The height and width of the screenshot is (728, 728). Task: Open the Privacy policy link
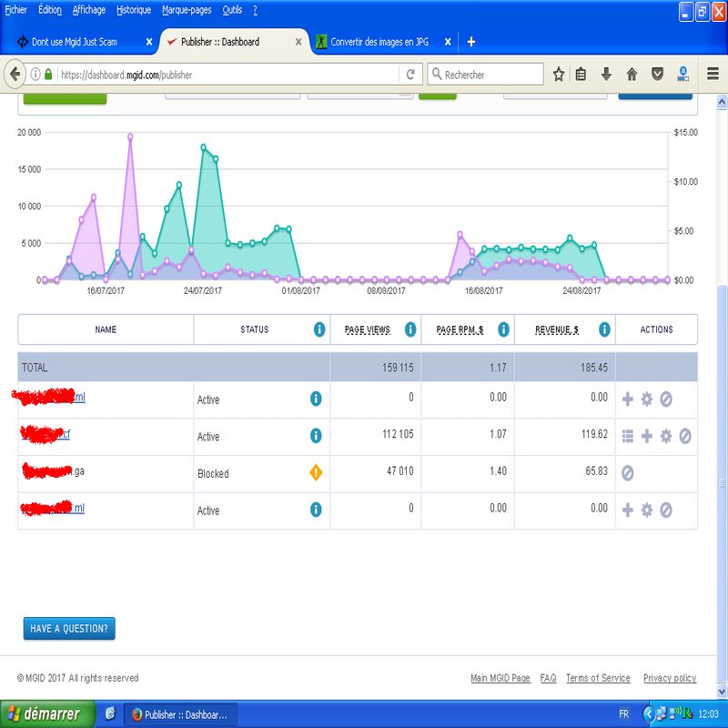click(x=670, y=678)
